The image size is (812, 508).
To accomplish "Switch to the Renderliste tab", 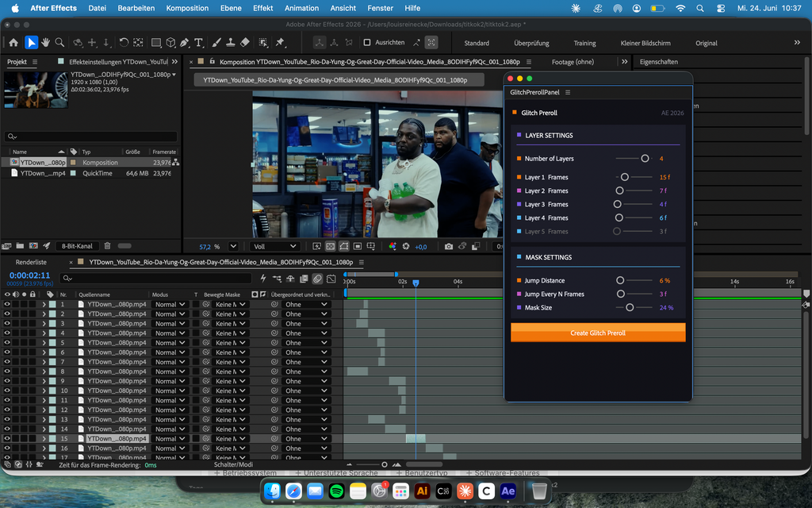I will click(31, 262).
